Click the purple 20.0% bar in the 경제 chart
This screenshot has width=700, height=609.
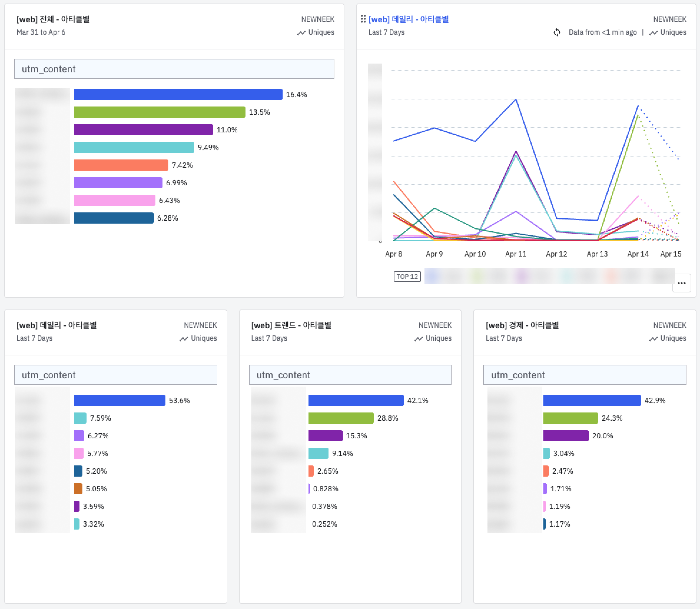(x=566, y=436)
